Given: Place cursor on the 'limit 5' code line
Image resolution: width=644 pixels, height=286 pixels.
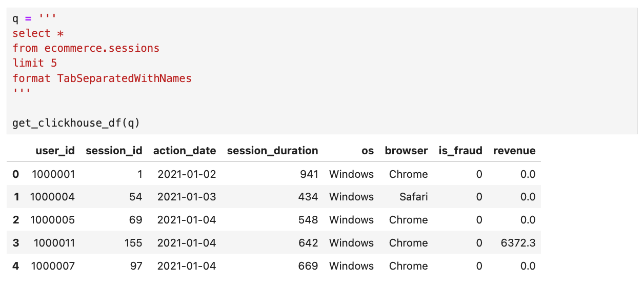Looking at the screenshot, I should (x=35, y=64).
